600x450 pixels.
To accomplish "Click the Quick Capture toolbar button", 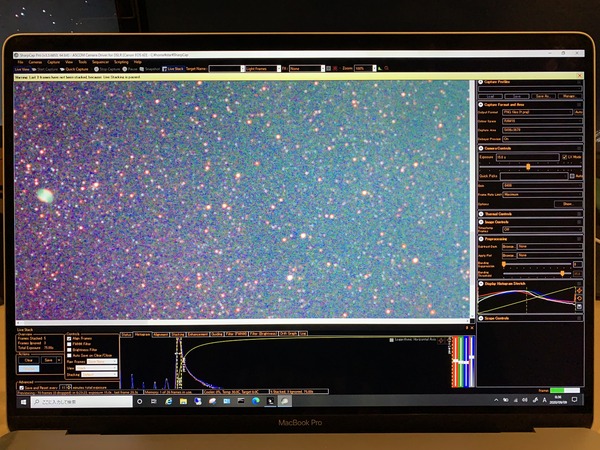I will point(75,69).
